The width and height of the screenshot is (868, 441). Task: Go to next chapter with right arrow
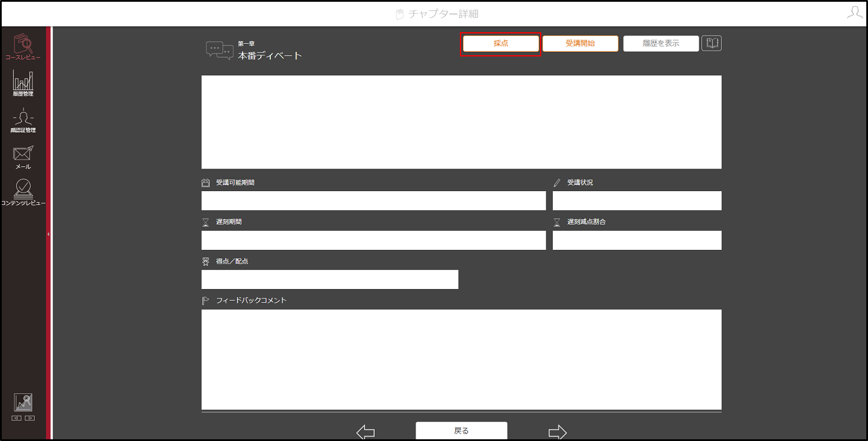tap(557, 432)
